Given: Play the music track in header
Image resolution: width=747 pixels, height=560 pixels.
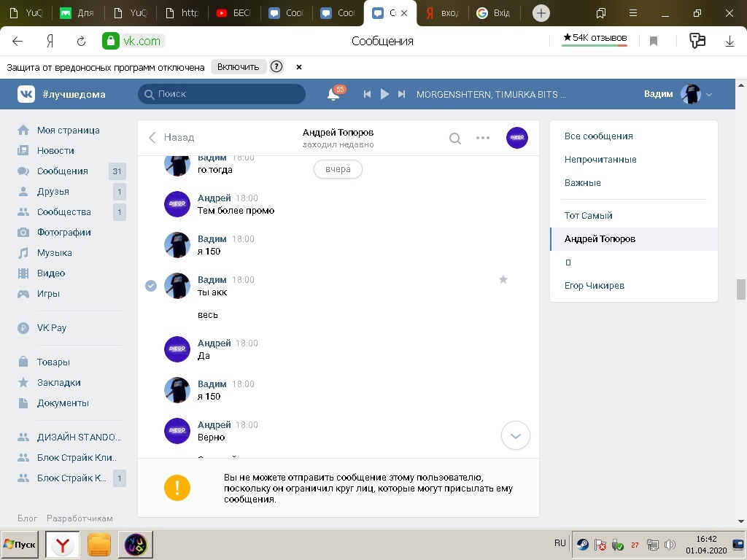Looking at the screenshot, I should click(x=384, y=94).
